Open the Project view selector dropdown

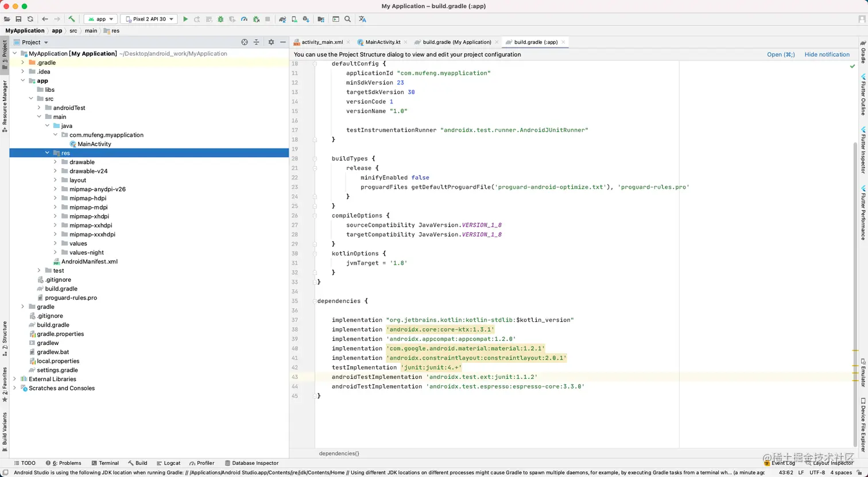31,42
